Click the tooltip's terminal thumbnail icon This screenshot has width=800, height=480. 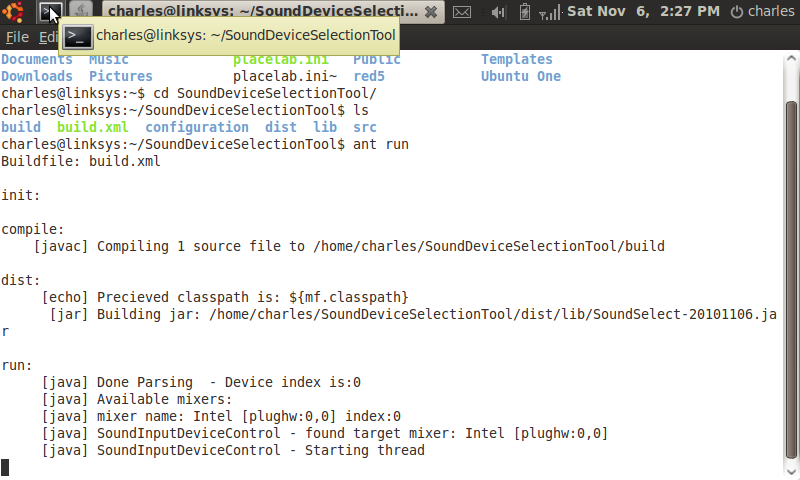[78, 36]
